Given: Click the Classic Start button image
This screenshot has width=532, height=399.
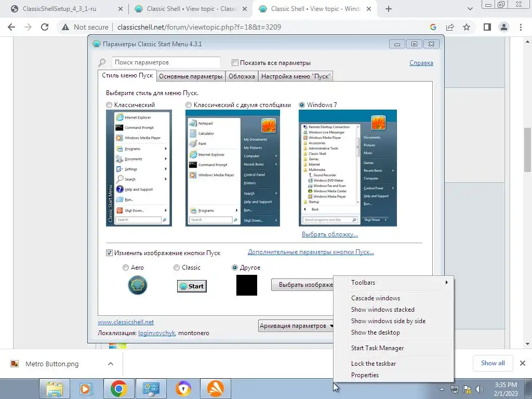Looking at the screenshot, I should [x=192, y=286].
